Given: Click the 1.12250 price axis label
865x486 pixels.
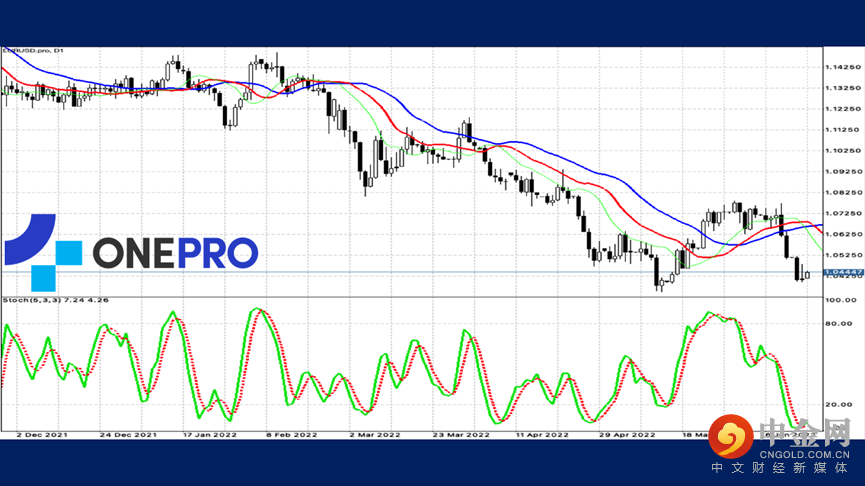Looking at the screenshot, I should 843,109.
